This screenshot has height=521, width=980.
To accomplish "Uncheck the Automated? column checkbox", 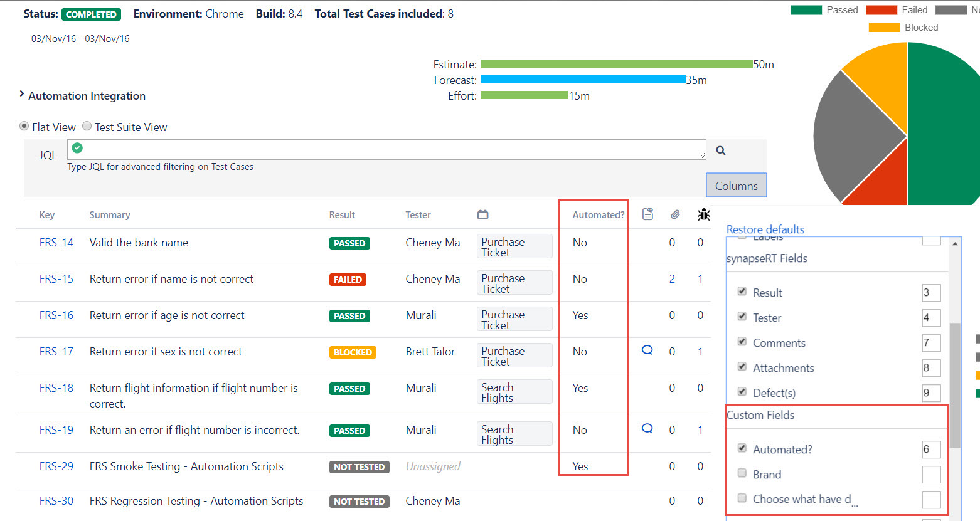I will coord(742,448).
